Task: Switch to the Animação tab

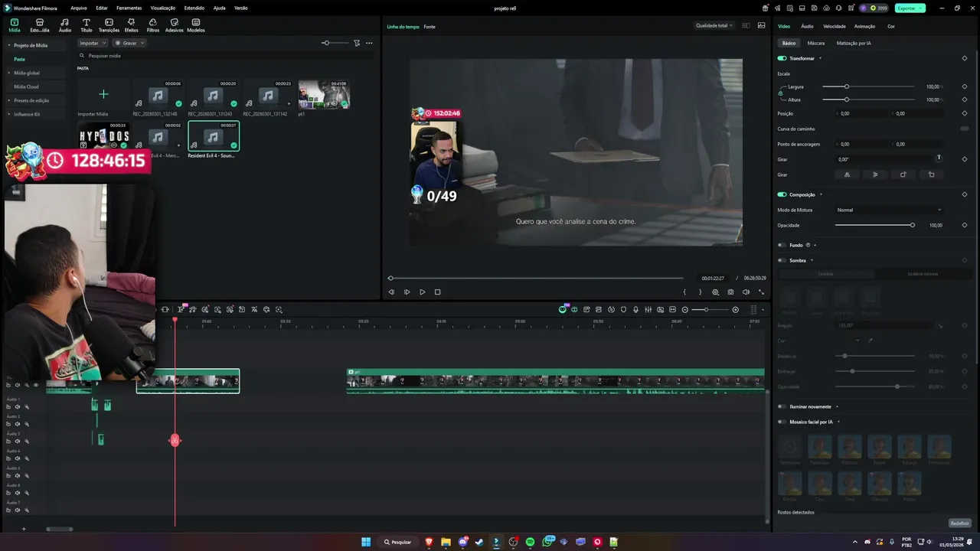Action: (x=864, y=26)
